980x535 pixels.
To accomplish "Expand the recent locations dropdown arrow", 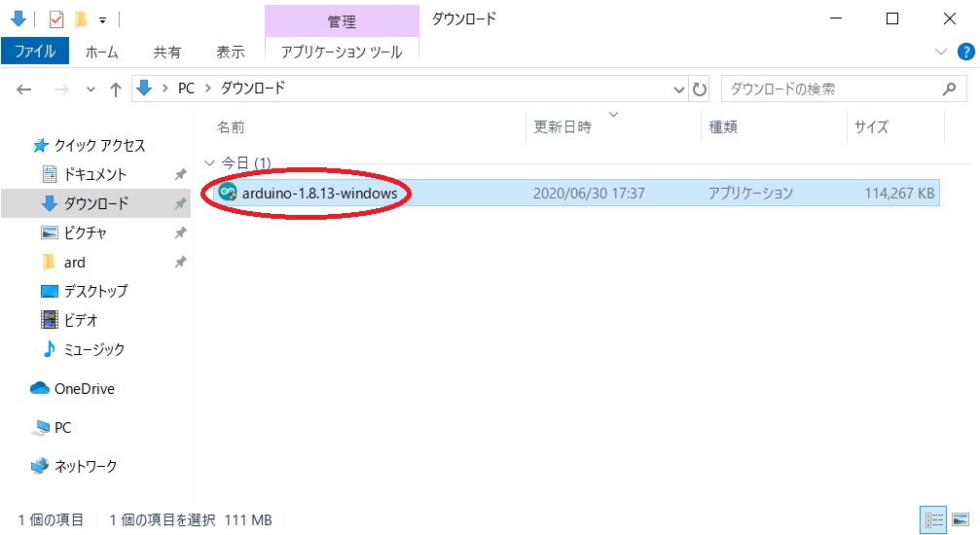I will coord(91,89).
